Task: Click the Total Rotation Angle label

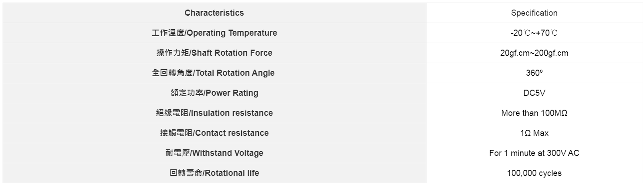Action: point(235,73)
